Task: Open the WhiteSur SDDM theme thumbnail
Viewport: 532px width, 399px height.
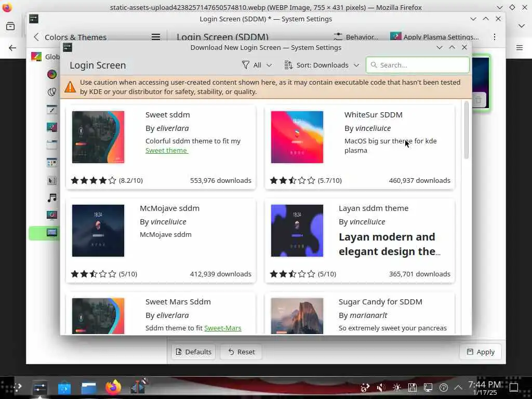Action: pos(297,137)
